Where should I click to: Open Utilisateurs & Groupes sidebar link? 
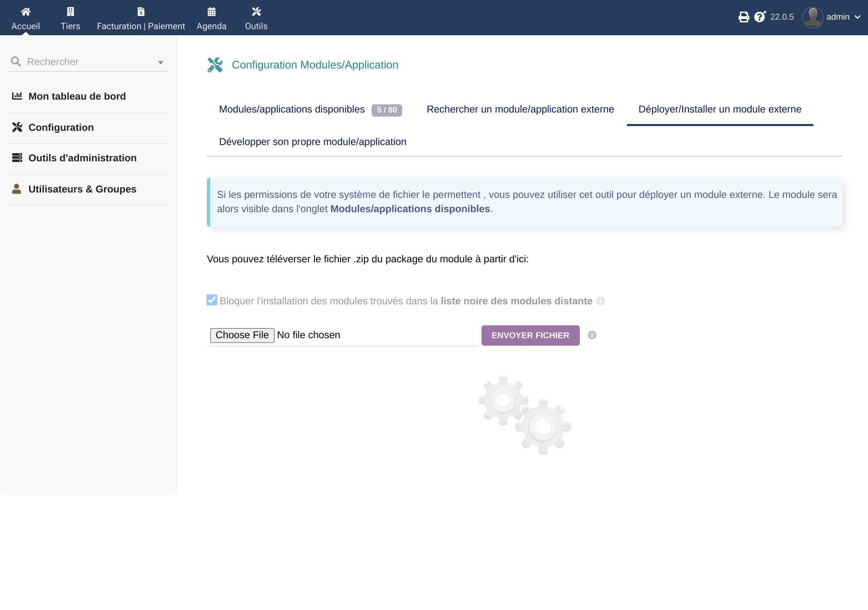coord(82,189)
